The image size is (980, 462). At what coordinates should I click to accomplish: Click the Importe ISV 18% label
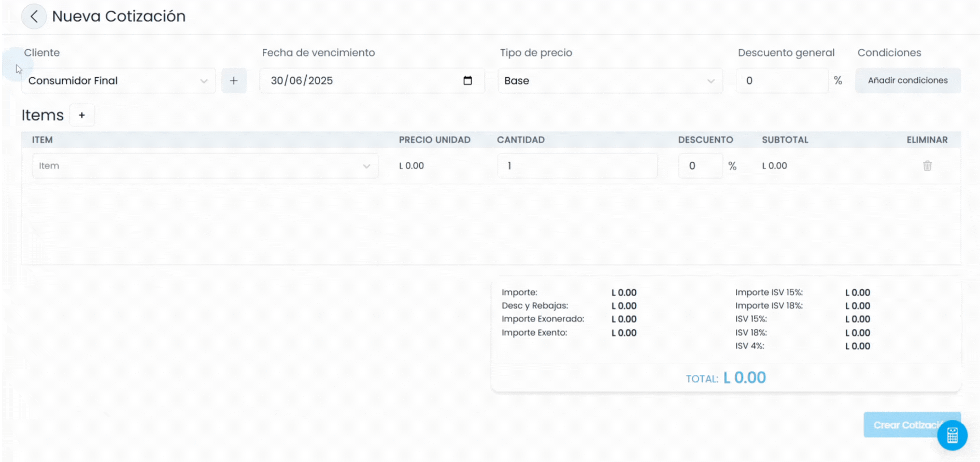tap(769, 305)
